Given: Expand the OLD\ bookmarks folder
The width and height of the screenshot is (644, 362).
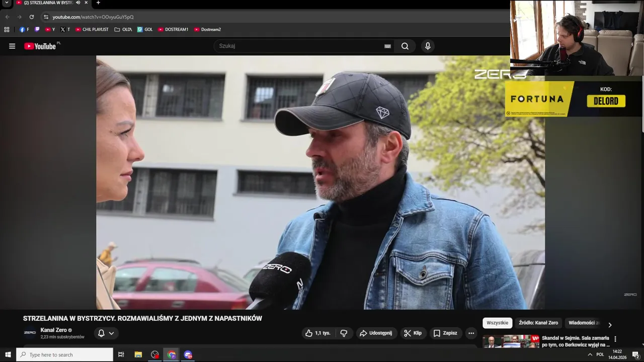Looking at the screenshot, I should [x=123, y=30].
